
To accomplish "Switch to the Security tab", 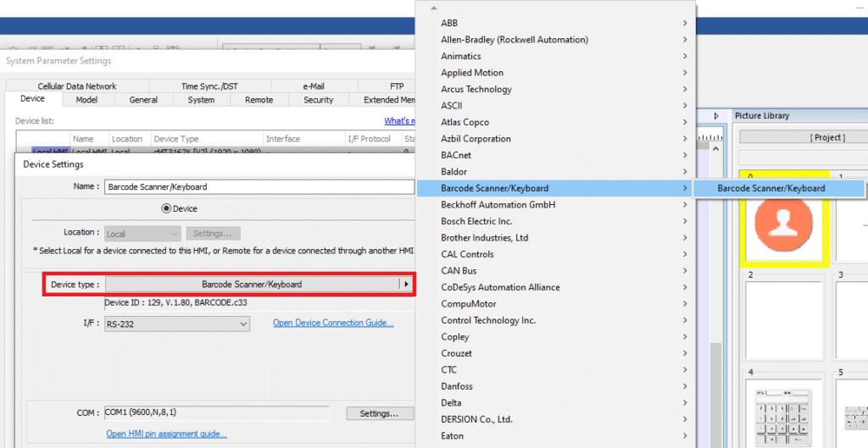I will pyautogui.click(x=319, y=100).
